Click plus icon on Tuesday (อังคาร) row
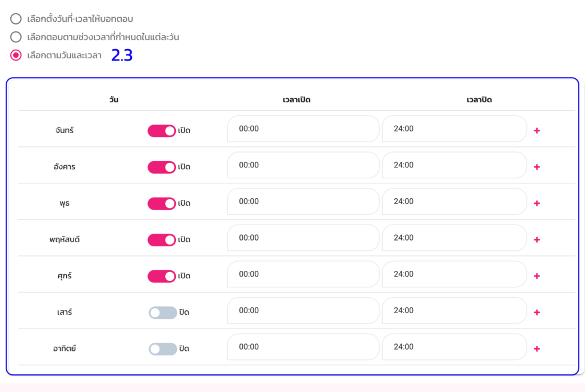 (536, 167)
